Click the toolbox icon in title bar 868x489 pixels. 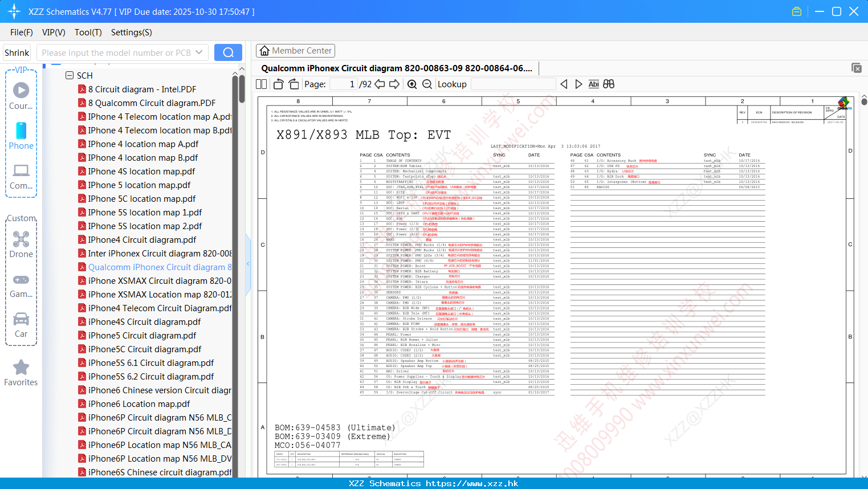click(x=797, y=11)
